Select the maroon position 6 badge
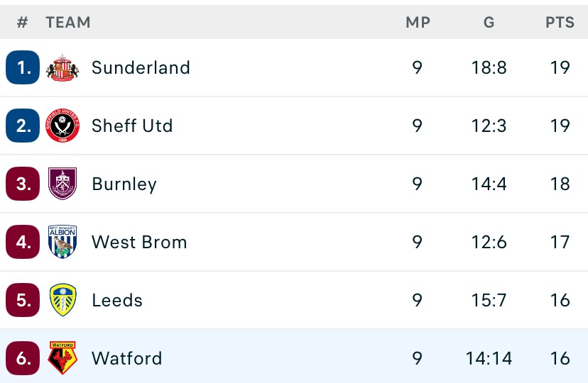This screenshot has height=383, width=588. pos(23,358)
